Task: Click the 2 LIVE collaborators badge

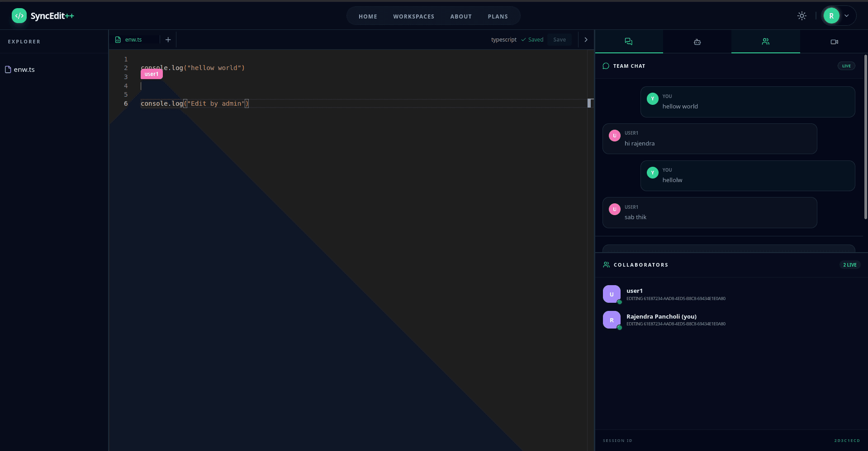Action: (849, 265)
